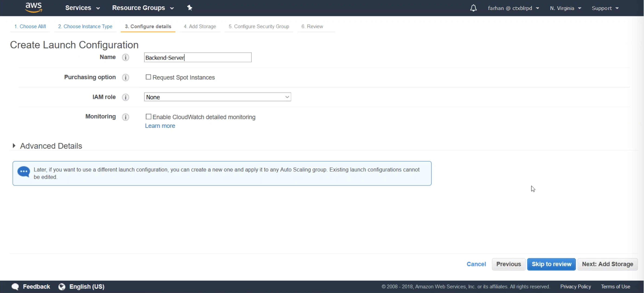The image size is (644, 293).
Task: Click the Favorites star icon
Action: pos(190,8)
